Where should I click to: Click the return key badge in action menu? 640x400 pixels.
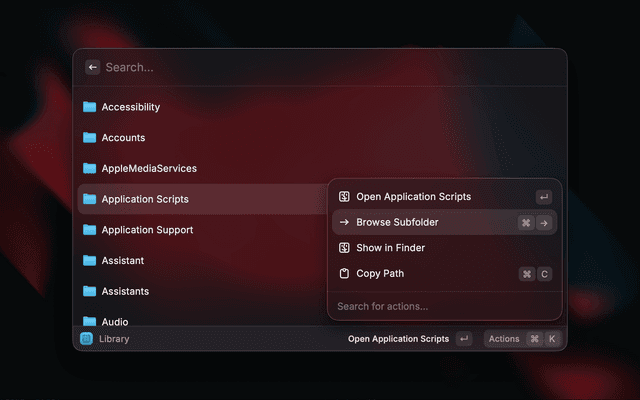(x=544, y=197)
